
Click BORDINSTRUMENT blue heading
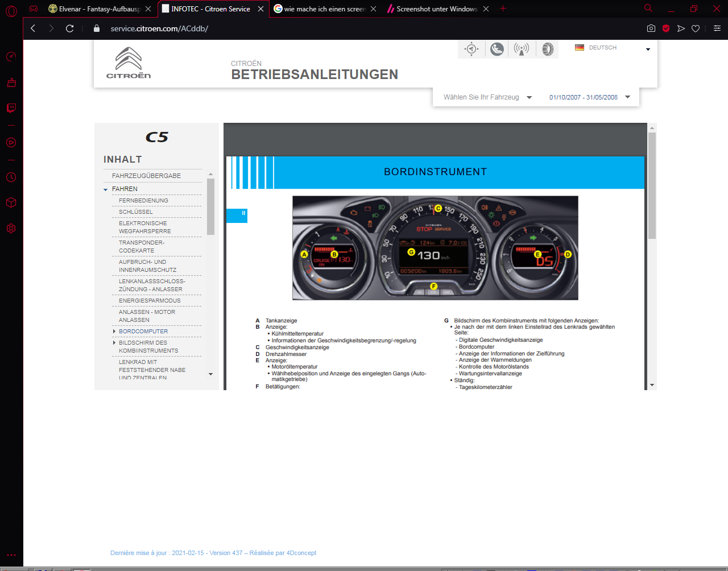(435, 172)
